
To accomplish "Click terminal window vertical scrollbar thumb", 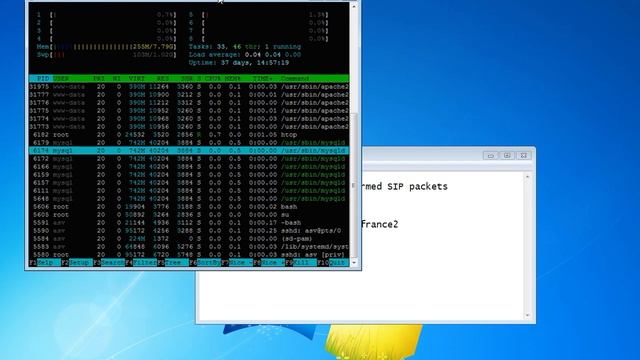I will tap(354, 184).
